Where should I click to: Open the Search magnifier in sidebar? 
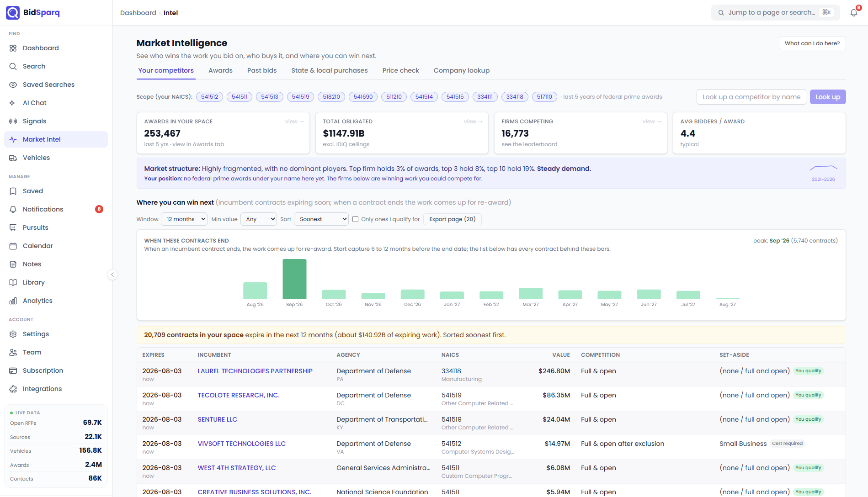(13, 66)
